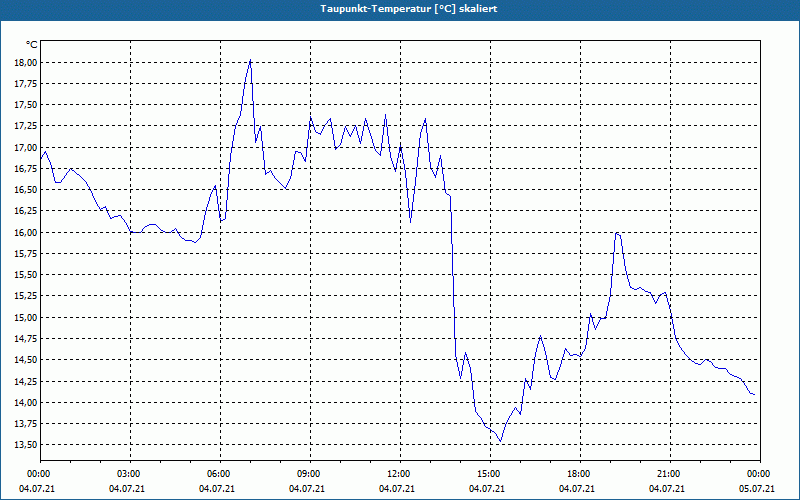Click the 18,00 y-axis value
Viewport: 800px width, 500px height.
click(x=25, y=63)
